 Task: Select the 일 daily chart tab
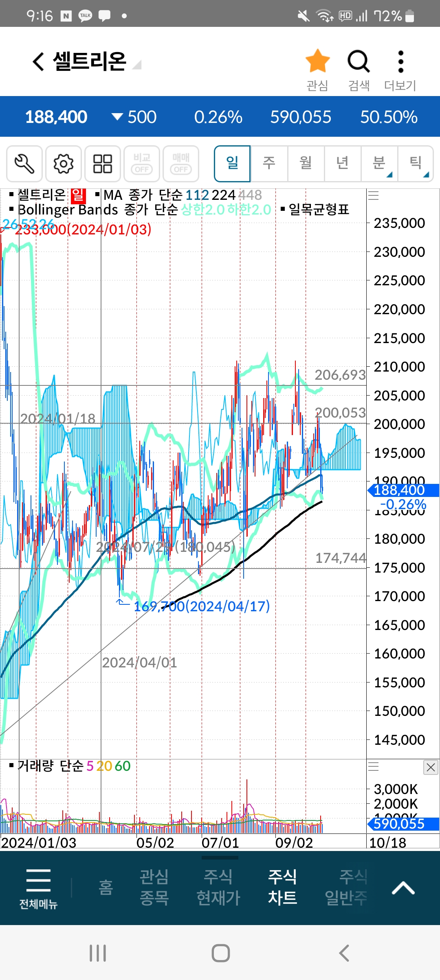tap(232, 164)
